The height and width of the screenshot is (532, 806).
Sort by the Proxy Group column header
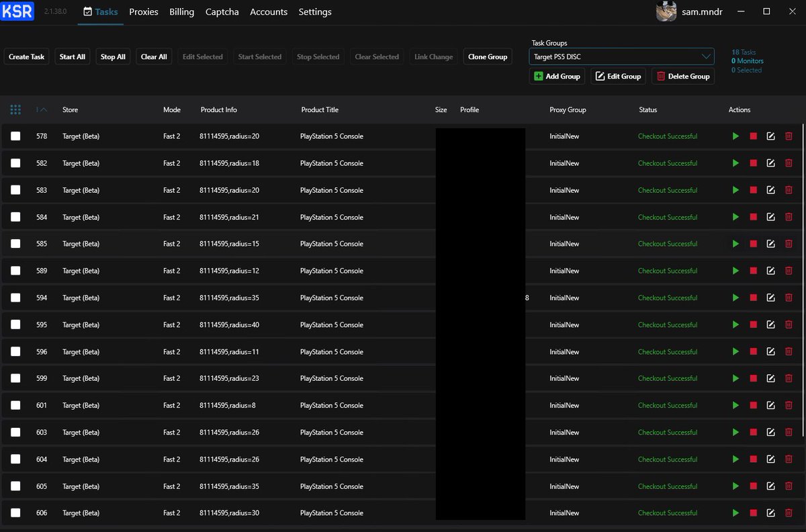click(568, 109)
